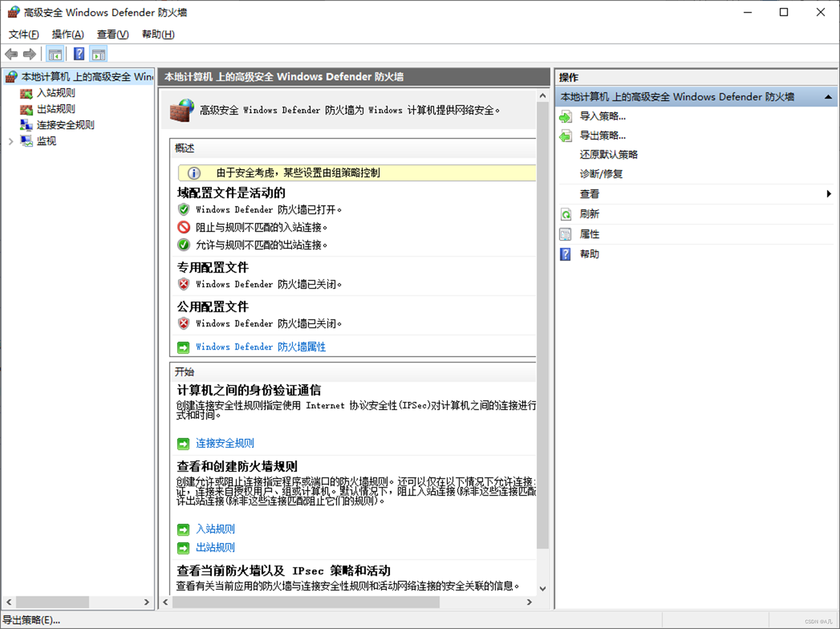Click the red shield icon under 公用配置文件
The width and height of the screenshot is (840, 629).
coord(183,323)
